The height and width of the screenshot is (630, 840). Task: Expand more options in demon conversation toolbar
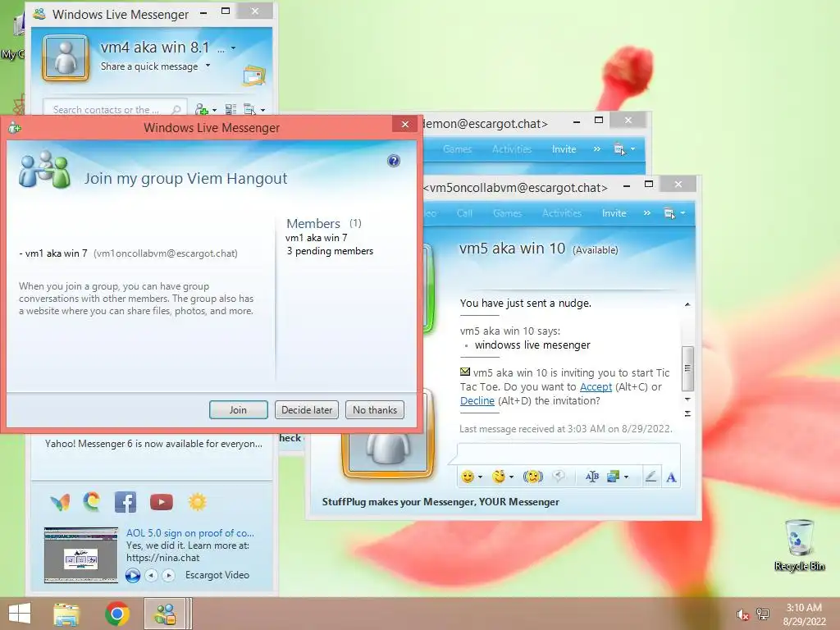pos(597,149)
